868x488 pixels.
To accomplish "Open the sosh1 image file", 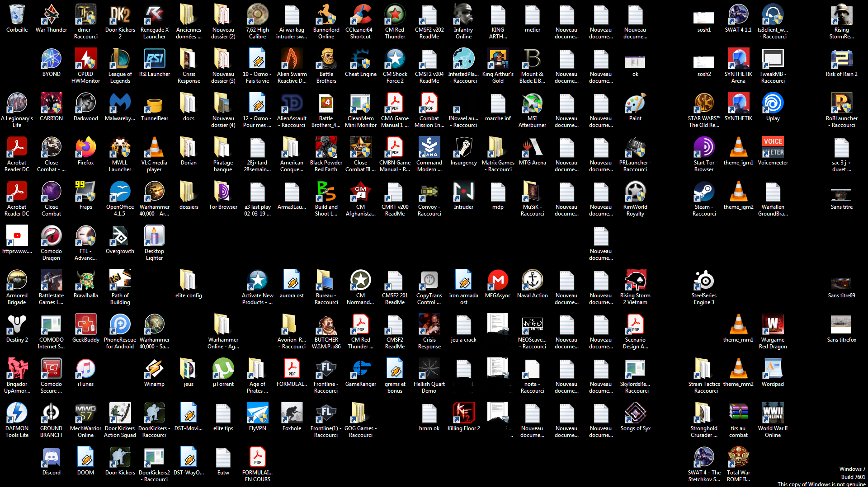I will point(704,22).
